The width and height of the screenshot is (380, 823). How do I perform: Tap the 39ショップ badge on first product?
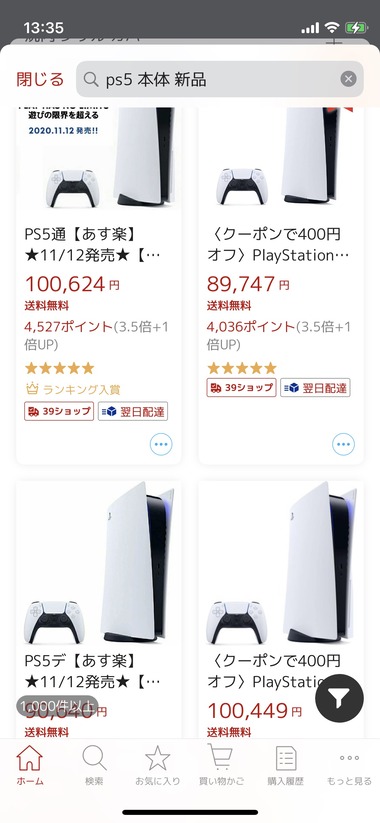click(59, 411)
